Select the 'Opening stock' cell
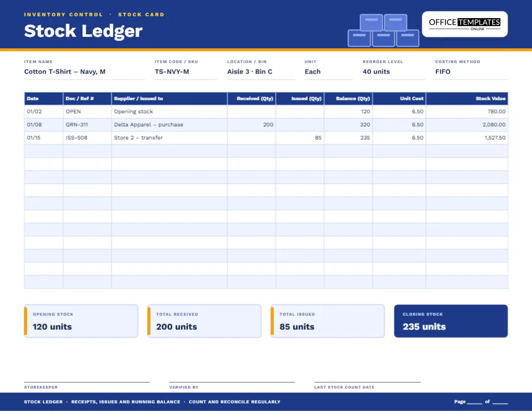 click(x=169, y=112)
